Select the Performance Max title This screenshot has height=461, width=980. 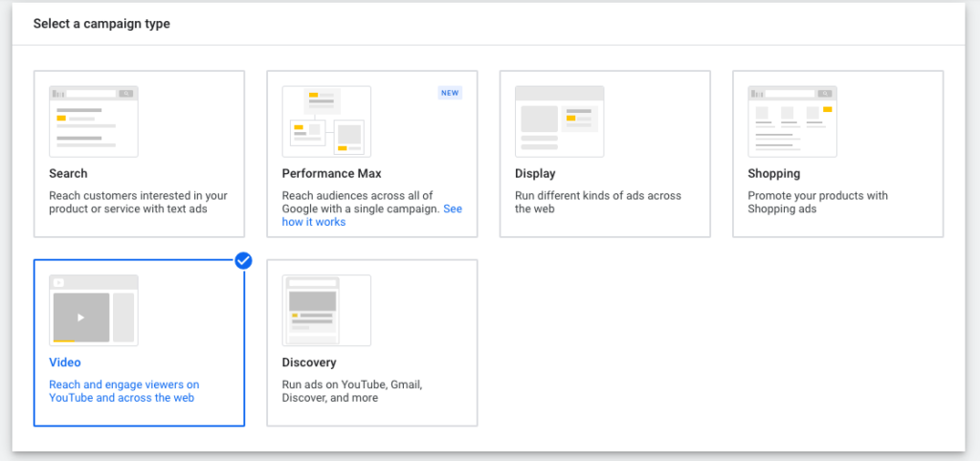[331, 174]
